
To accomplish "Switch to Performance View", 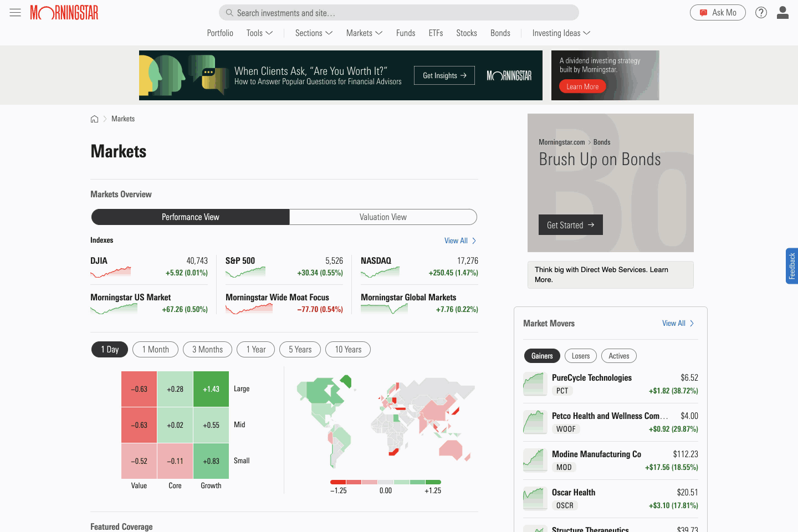I will click(x=190, y=217).
